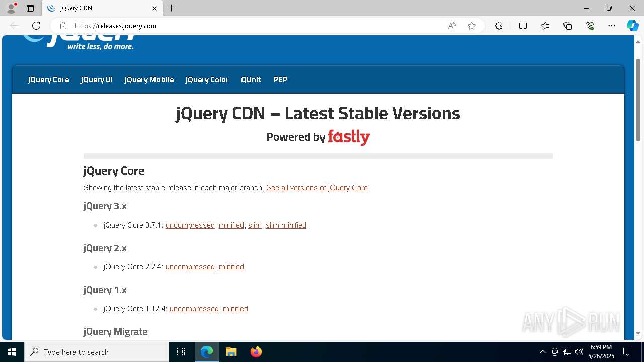This screenshot has height=362, width=644.
Task: Open jQuery 3.7.1 minified link
Action: pyautogui.click(x=231, y=225)
